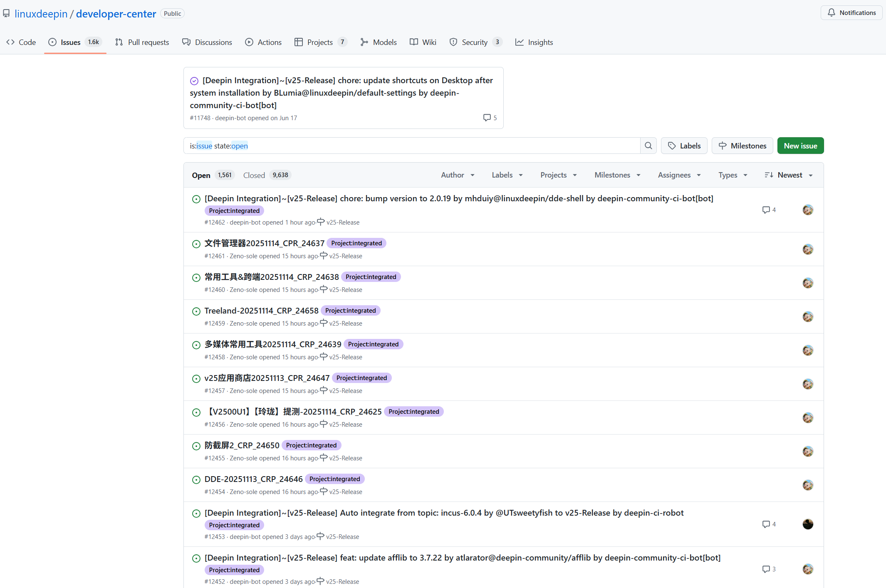Expand the Projects filter dropdown
886x588 pixels.
point(559,175)
